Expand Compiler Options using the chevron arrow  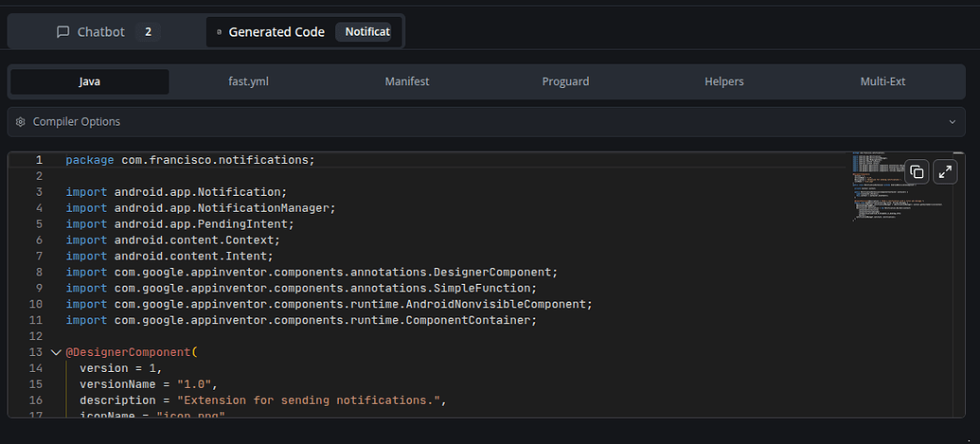952,122
